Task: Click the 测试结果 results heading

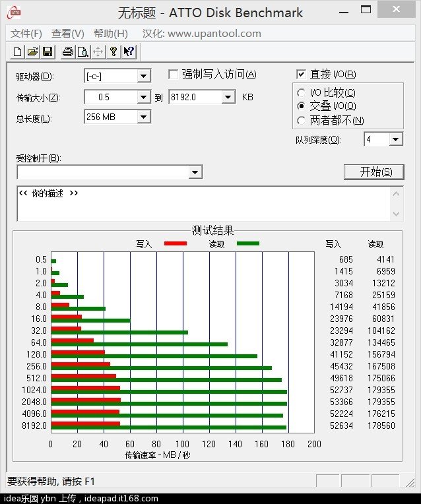Action: [x=212, y=230]
